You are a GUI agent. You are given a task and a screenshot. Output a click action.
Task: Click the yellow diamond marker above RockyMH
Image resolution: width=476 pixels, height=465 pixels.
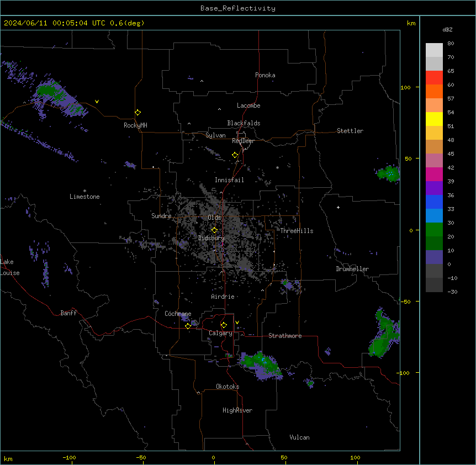(x=138, y=113)
